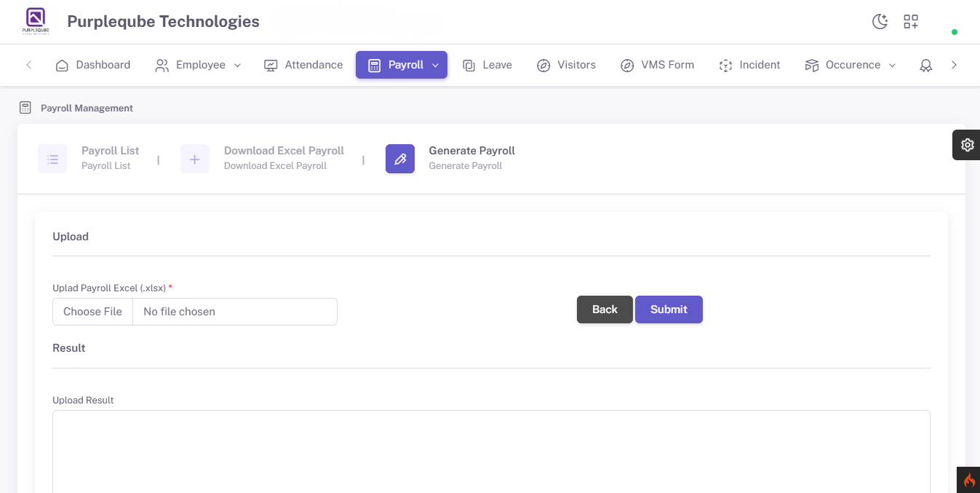Image resolution: width=980 pixels, height=493 pixels.
Task: Expand the Employee menu chevron
Action: [x=237, y=66]
